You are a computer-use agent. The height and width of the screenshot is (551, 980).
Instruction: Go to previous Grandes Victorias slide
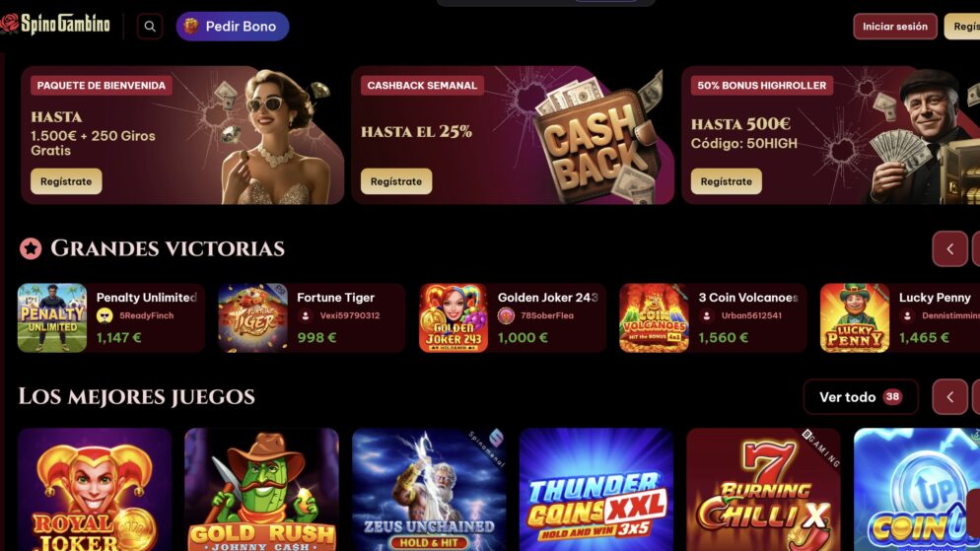coord(950,248)
